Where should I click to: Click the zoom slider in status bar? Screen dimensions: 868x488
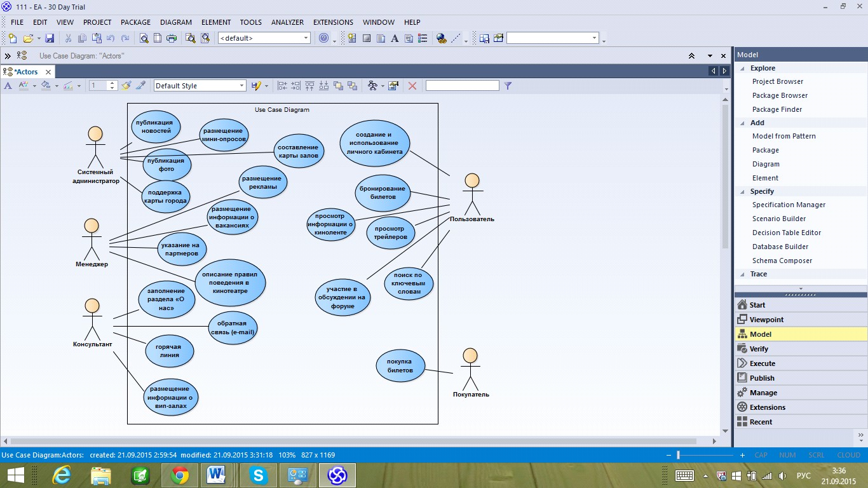[679, 455]
